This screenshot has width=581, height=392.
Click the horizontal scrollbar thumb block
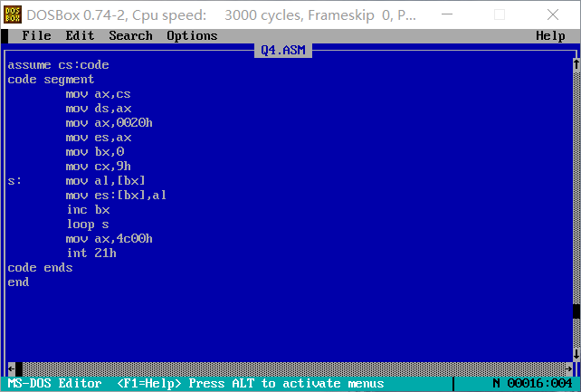(x=18, y=369)
